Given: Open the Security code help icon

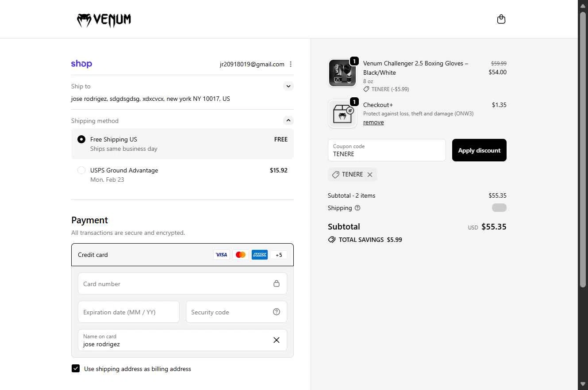Looking at the screenshot, I should coord(277,312).
